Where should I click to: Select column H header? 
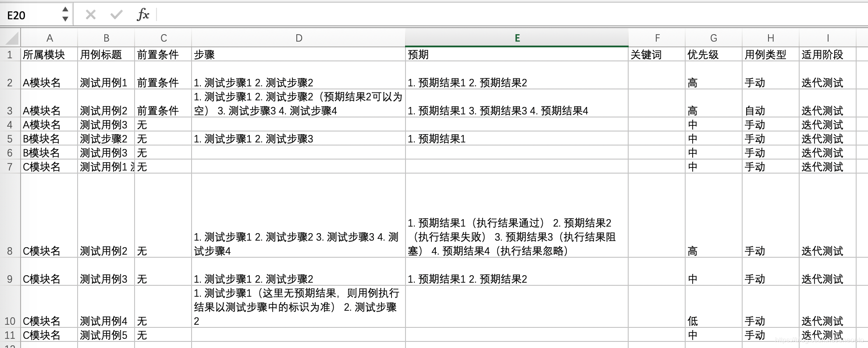point(771,38)
